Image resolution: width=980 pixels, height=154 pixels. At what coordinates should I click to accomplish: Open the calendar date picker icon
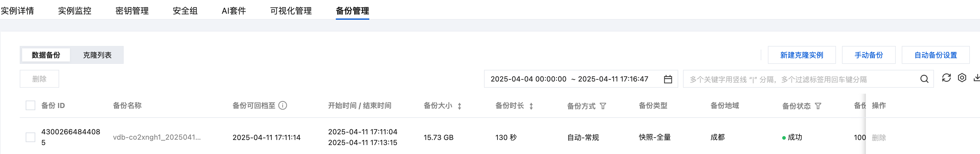[x=668, y=79]
